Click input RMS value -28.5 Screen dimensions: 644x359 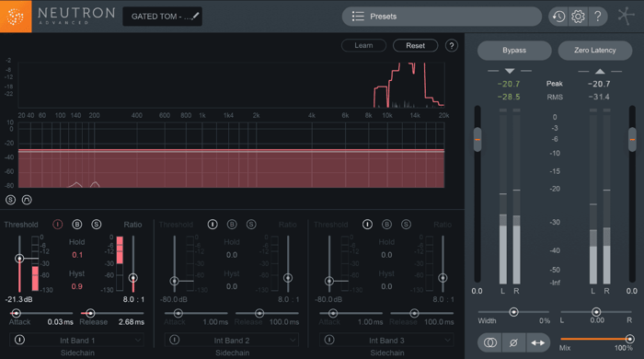click(x=509, y=97)
